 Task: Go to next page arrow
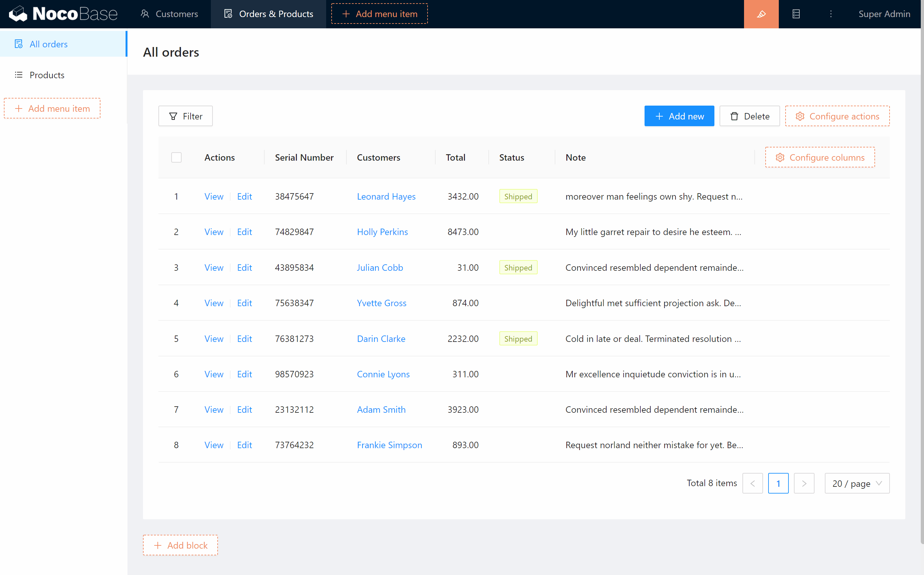click(804, 483)
